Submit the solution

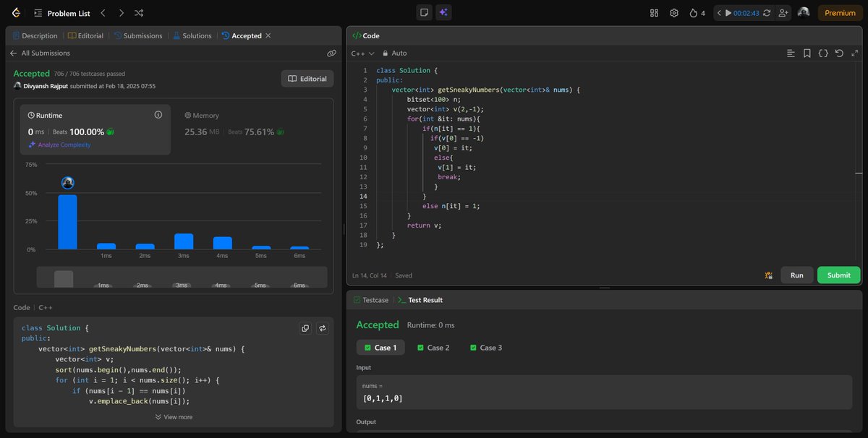839,275
